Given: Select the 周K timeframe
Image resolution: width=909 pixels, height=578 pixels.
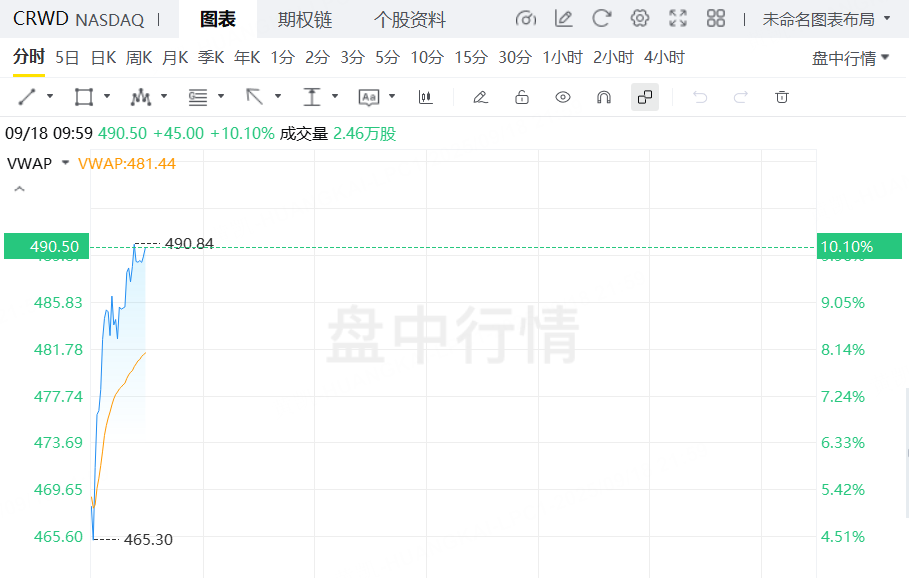Looking at the screenshot, I should coord(139,57).
